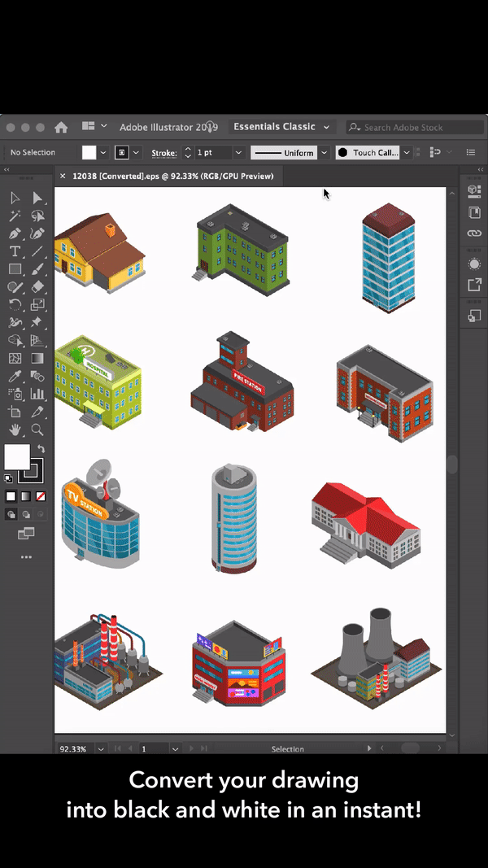Set fill to None in toolbox
This screenshot has height=868, width=488.
pyautogui.click(x=41, y=496)
